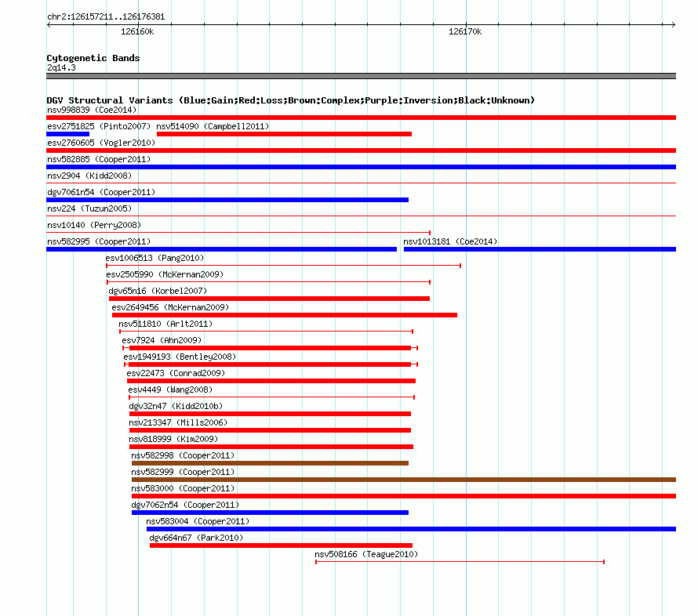Viewport: 698px width, 616px height.
Task: Click the Cytogenetic Bands track title
Action: point(93,58)
